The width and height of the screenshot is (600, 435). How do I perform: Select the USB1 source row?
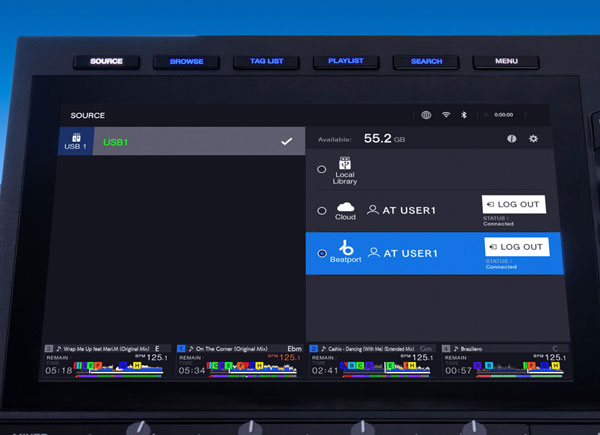tap(182, 141)
